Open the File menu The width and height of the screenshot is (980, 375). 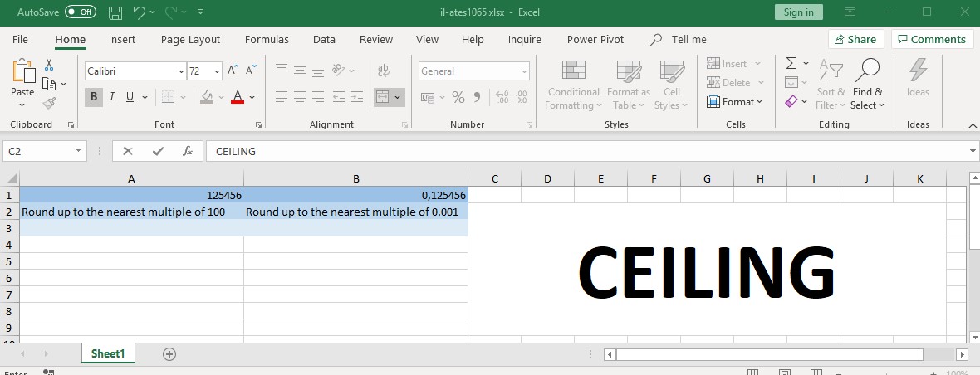pos(20,39)
